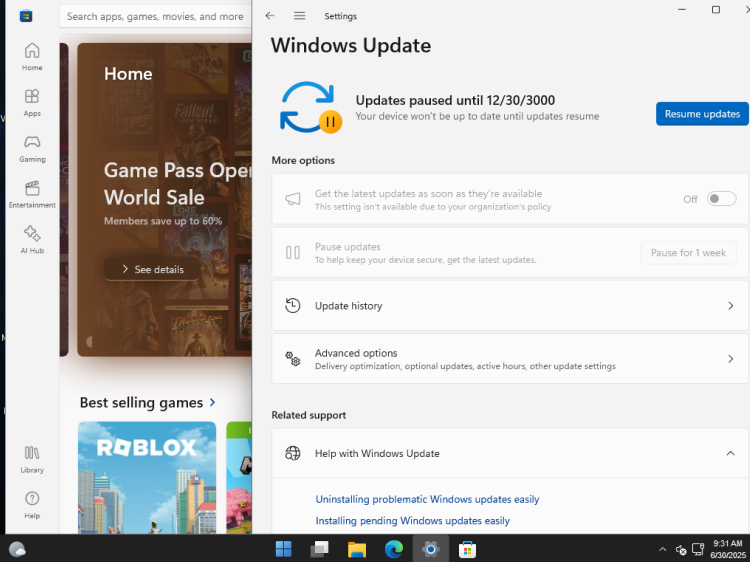Click the Microsoft Store logo icon
Screen dimensions: 750x562
pos(26,16)
